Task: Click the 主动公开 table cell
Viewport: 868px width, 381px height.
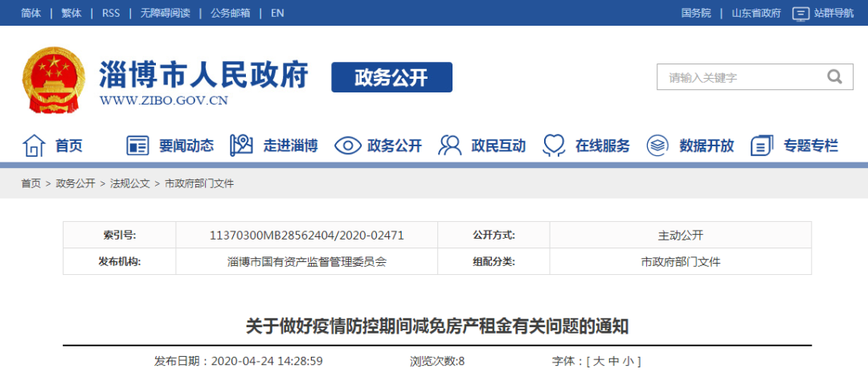Action: pyautogui.click(x=681, y=236)
